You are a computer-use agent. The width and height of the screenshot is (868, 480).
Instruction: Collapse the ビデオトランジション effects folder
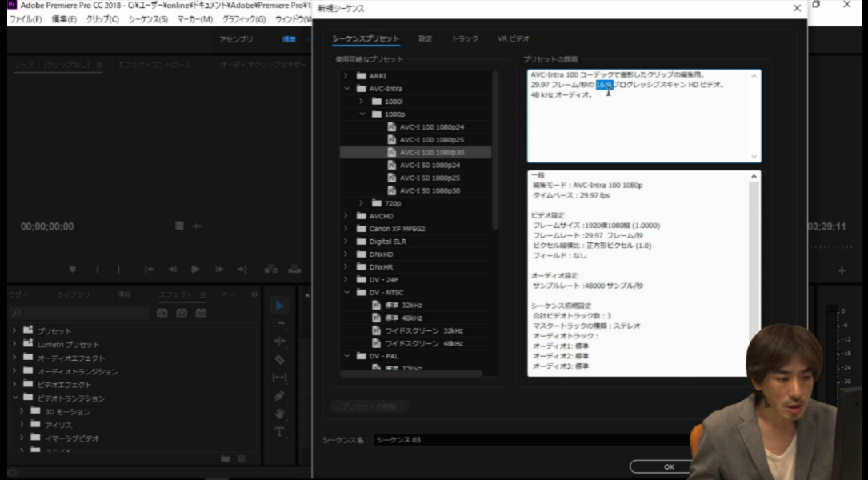point(14,398)
